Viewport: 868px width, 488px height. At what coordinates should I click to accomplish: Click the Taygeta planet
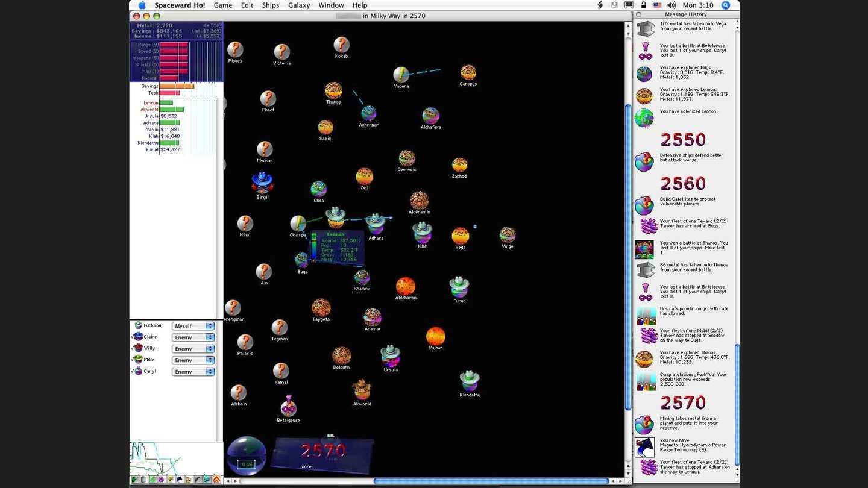(x=321, y=308)
